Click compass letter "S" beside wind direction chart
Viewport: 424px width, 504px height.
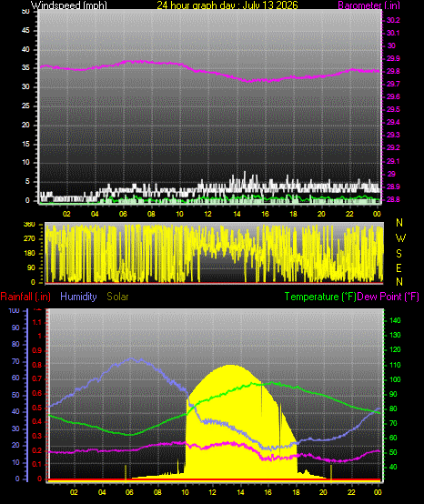click(399, 253)
